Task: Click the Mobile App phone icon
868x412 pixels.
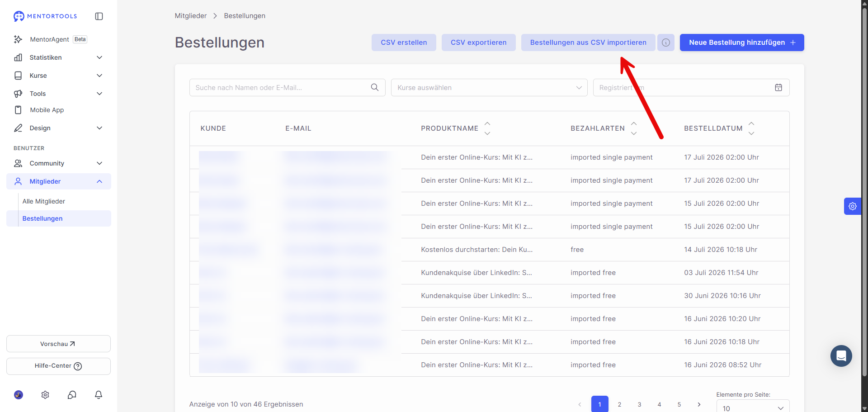Action: point(18,110)
